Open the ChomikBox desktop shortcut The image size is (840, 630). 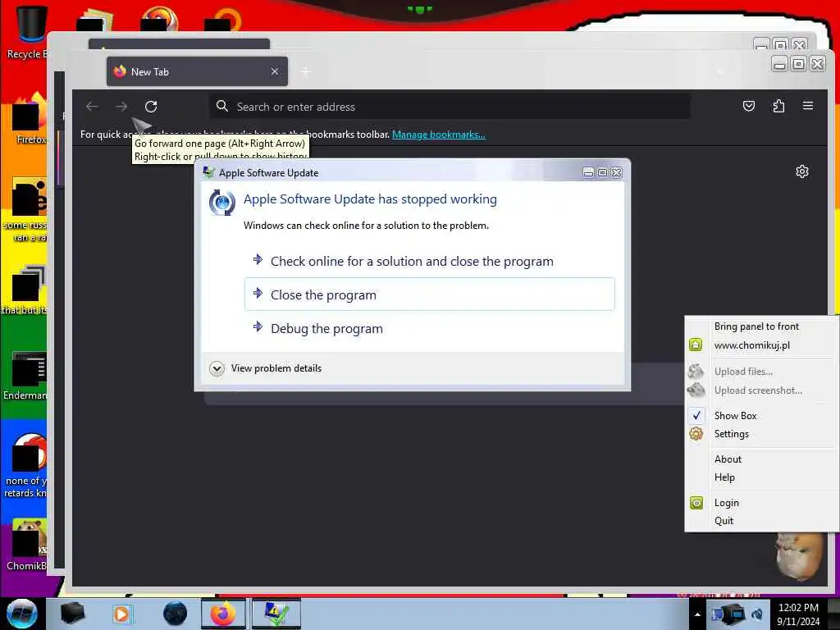[27, 546]
